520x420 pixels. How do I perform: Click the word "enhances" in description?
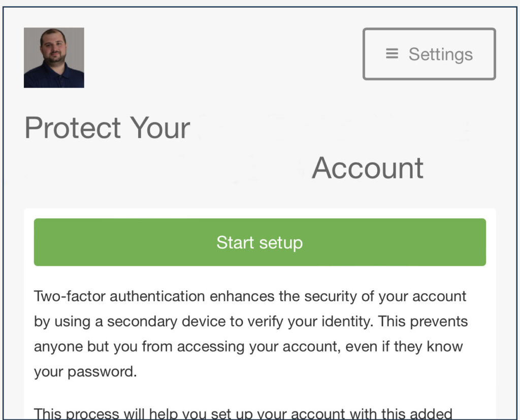(242, 296)
